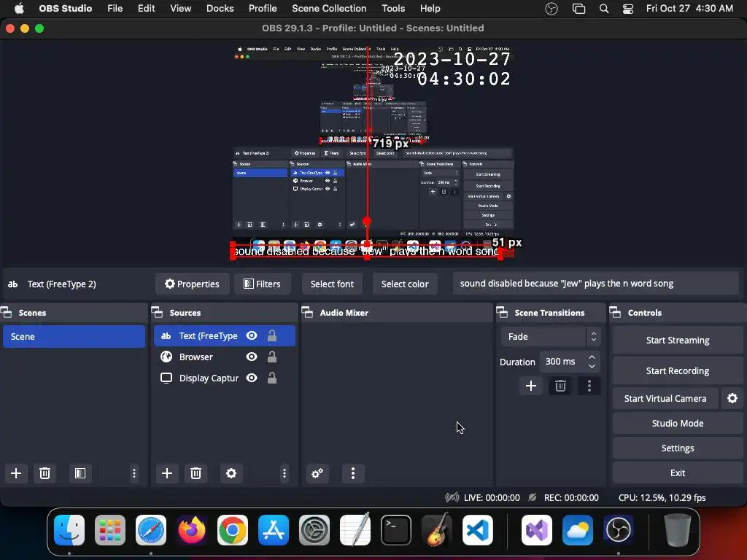The image size is (747, 560).
Task: Open virtual camera settings gear
Action: click(732, 399)
